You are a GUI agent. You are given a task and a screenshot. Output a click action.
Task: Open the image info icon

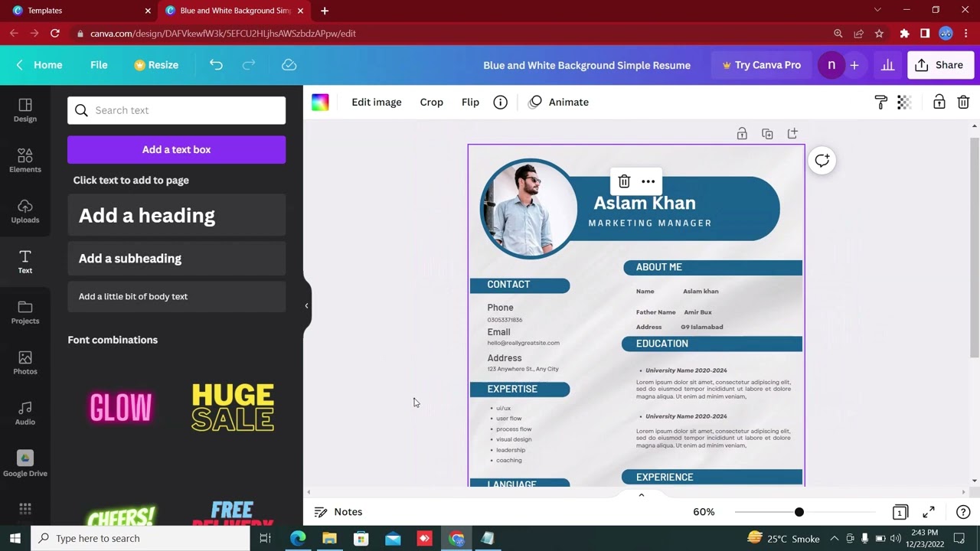[500, 102]
